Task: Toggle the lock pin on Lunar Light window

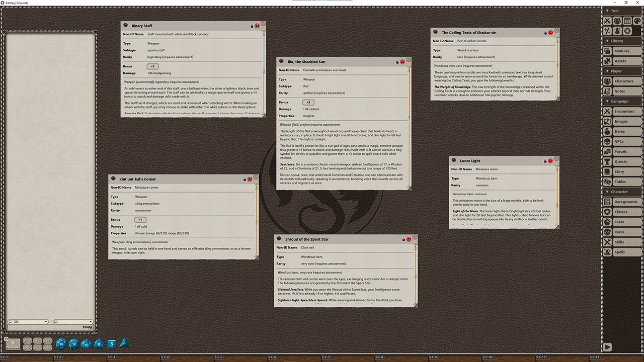Action: (x=545, y=161)
